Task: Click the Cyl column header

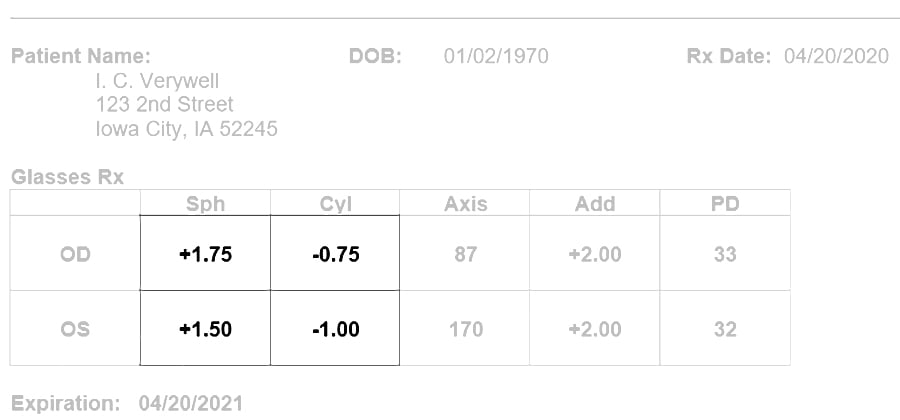Action: 335,204
